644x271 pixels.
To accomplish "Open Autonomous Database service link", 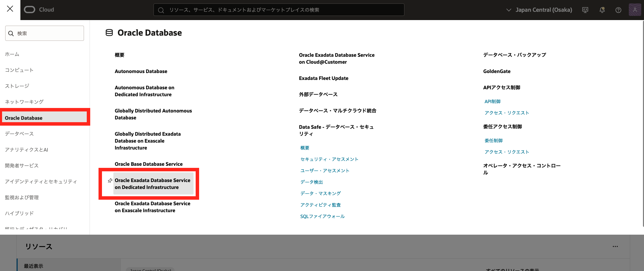I will tap(141, 71).
